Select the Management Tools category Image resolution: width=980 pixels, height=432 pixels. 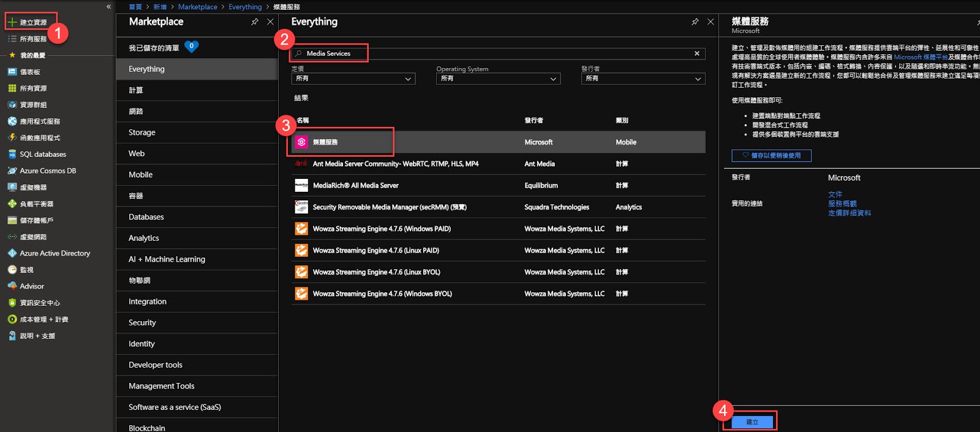tap(197, 386)
